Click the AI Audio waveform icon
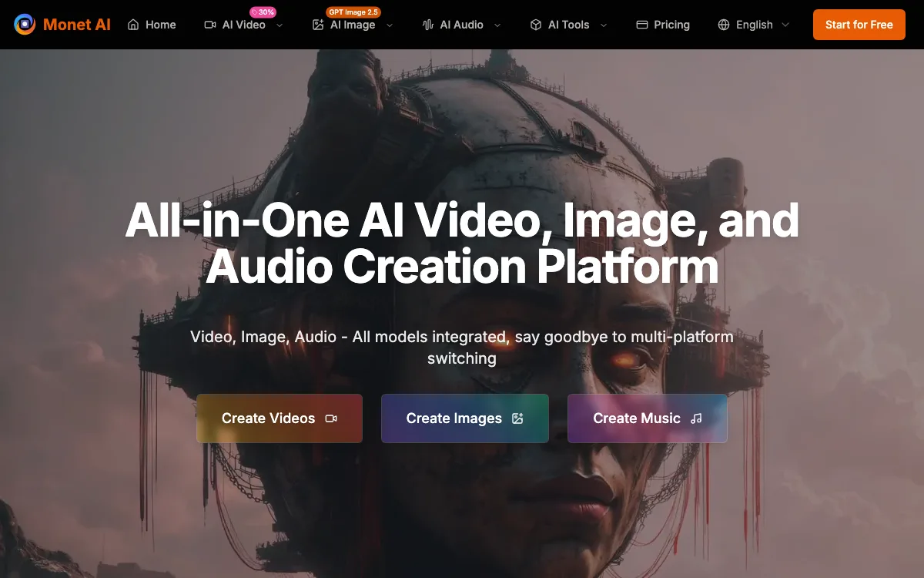Screen dimensions: 924x578 pyautogui.click(x=428, y=25)
